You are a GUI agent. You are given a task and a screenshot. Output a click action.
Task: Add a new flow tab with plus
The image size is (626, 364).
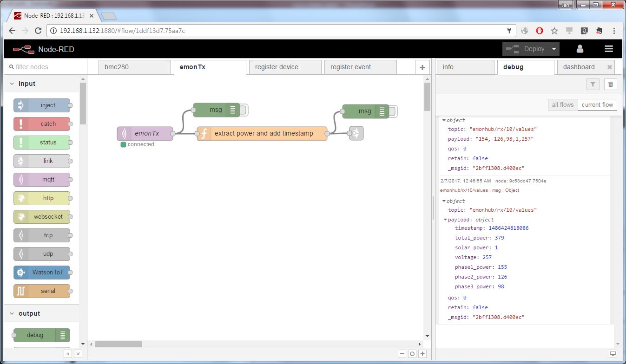[x=422, y=67]
